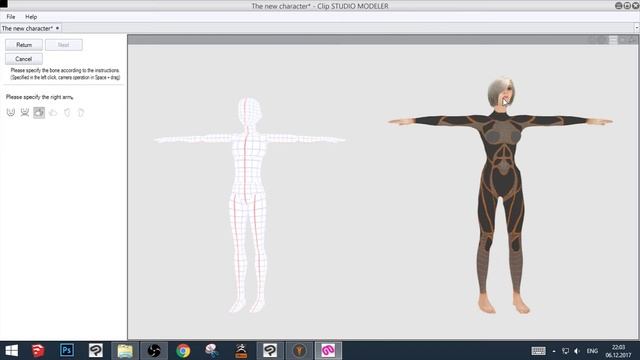Cancel the bone specification
Screen dimensions: 640x360
point(24,59)
